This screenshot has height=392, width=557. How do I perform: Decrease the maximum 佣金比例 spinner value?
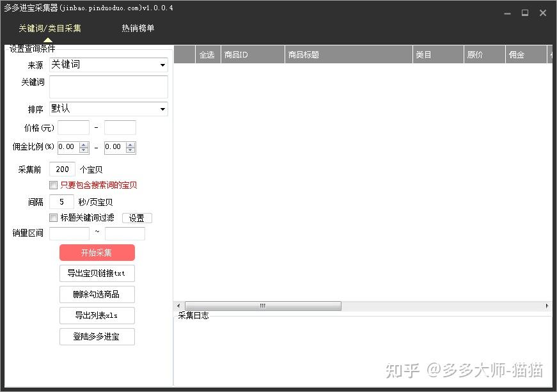(130, 150)
